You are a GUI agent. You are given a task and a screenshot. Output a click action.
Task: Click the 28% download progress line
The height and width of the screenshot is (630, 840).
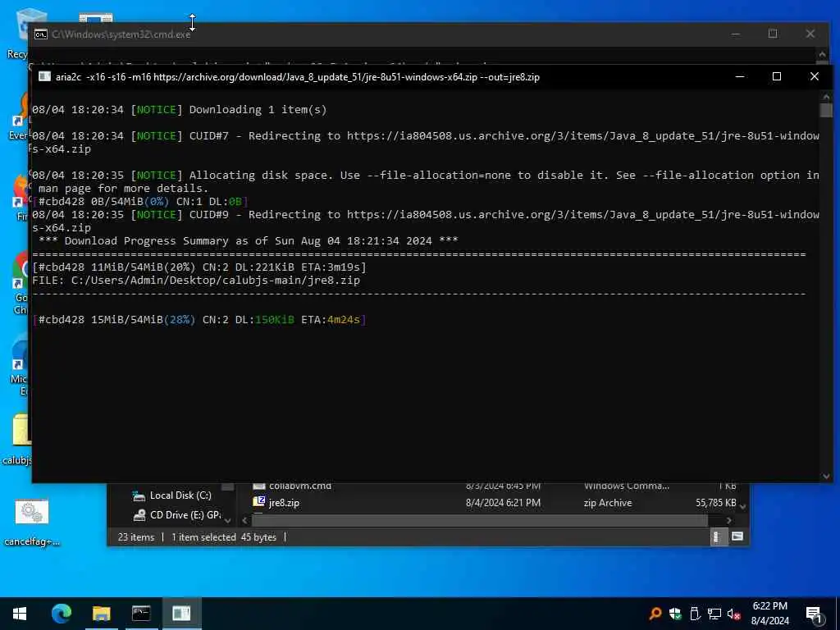[199, 320]
